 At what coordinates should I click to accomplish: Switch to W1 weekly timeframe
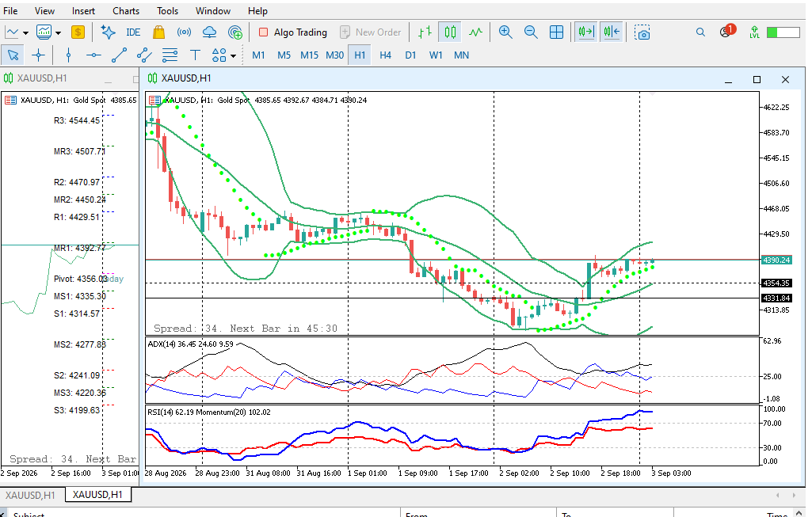436,55
